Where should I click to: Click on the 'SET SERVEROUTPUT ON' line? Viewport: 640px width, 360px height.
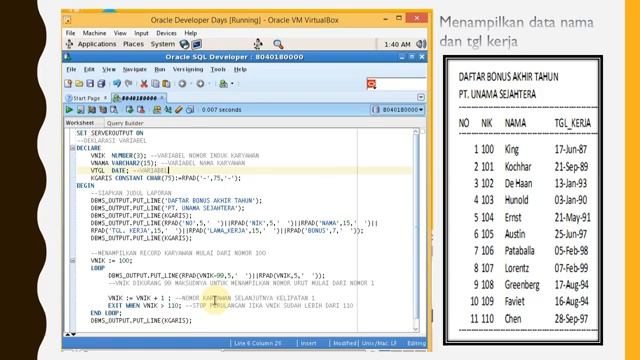(x=110, y=133)
